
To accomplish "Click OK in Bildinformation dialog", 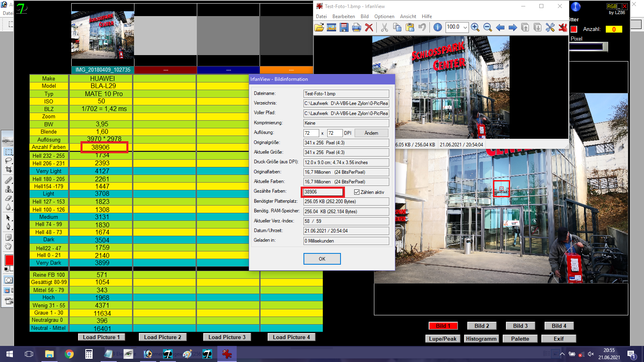I will pyautogui.click(x=322, y=259).
